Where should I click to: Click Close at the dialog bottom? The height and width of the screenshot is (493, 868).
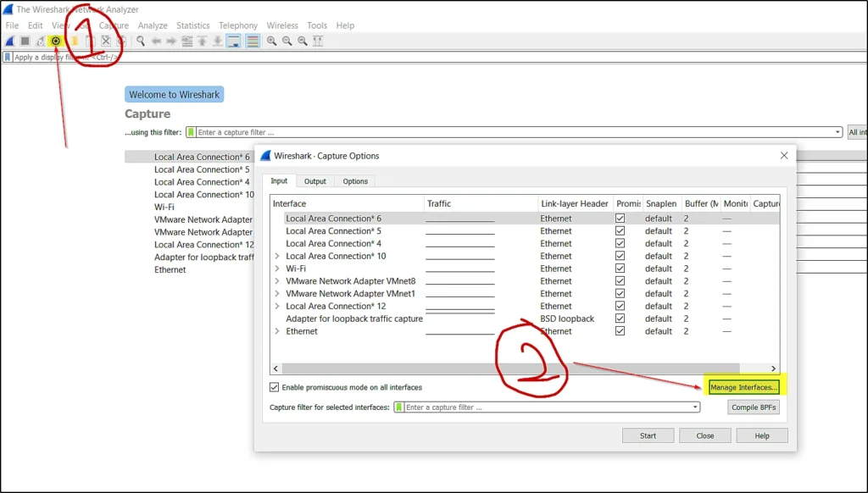(x=704, y=435)
